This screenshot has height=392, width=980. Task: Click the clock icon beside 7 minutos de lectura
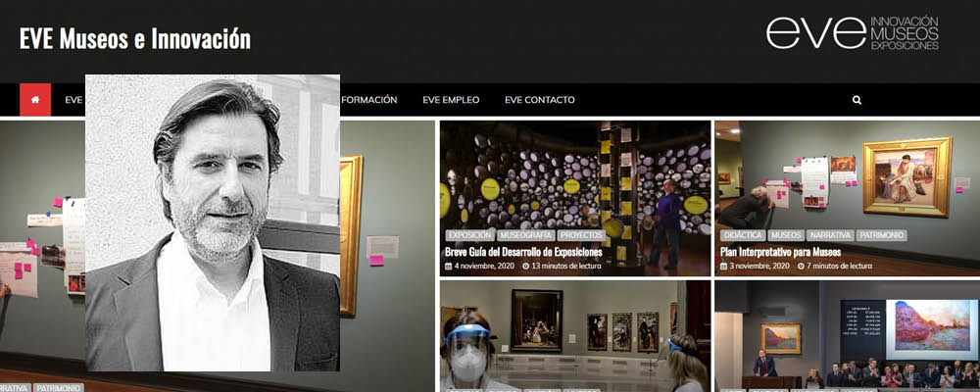[x=802, y=267]
